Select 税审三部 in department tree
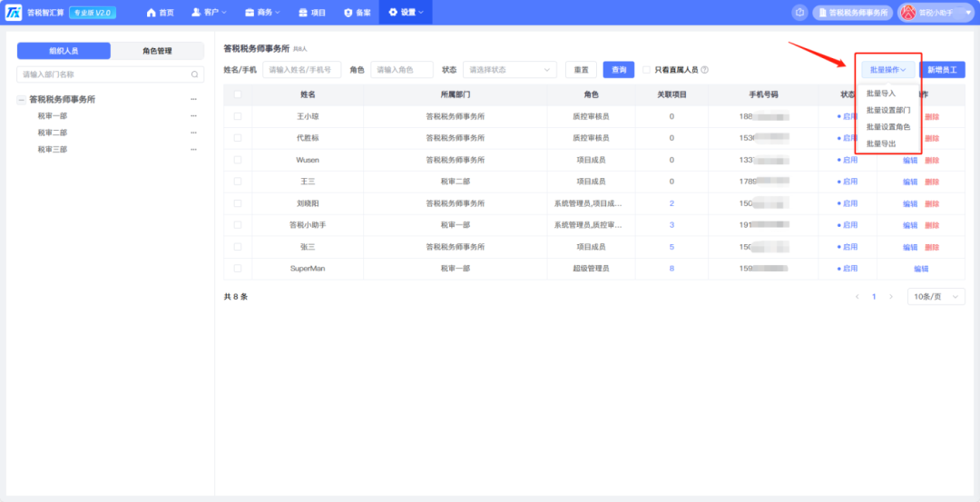The width and height of the screenshot is (980, 502). [x=53, y=150]
